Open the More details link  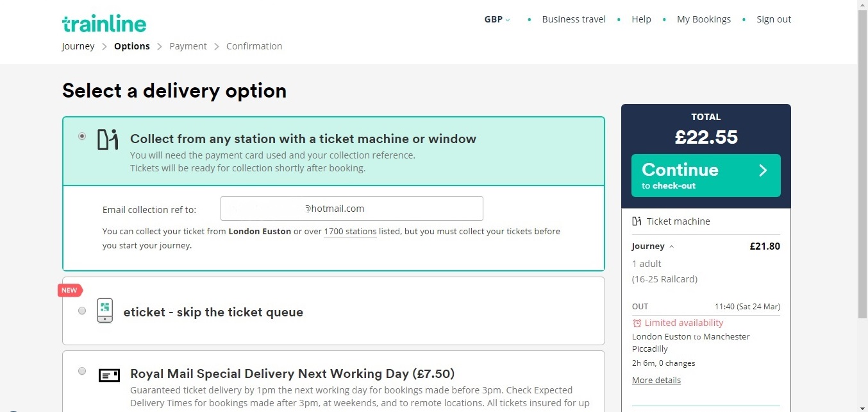coord(656,381)
